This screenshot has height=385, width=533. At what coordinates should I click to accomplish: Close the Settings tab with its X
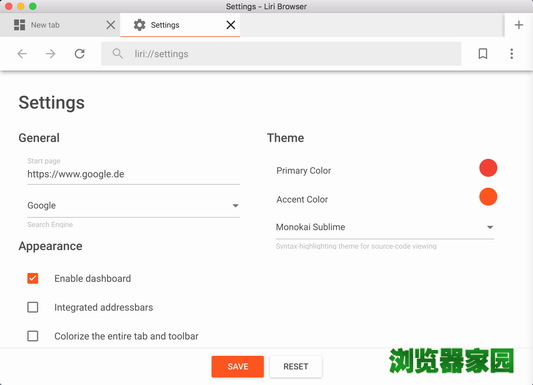(x=231, y=25)
